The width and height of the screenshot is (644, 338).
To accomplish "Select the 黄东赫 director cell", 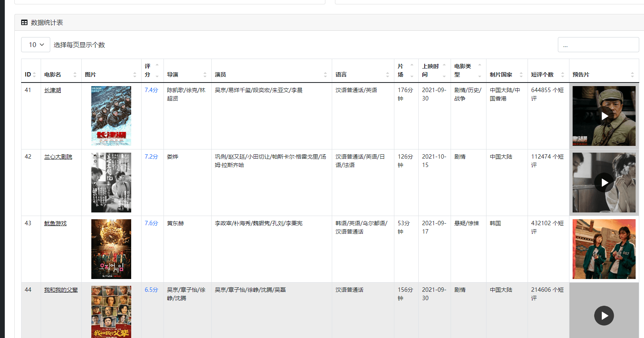I will coord(187,249).
